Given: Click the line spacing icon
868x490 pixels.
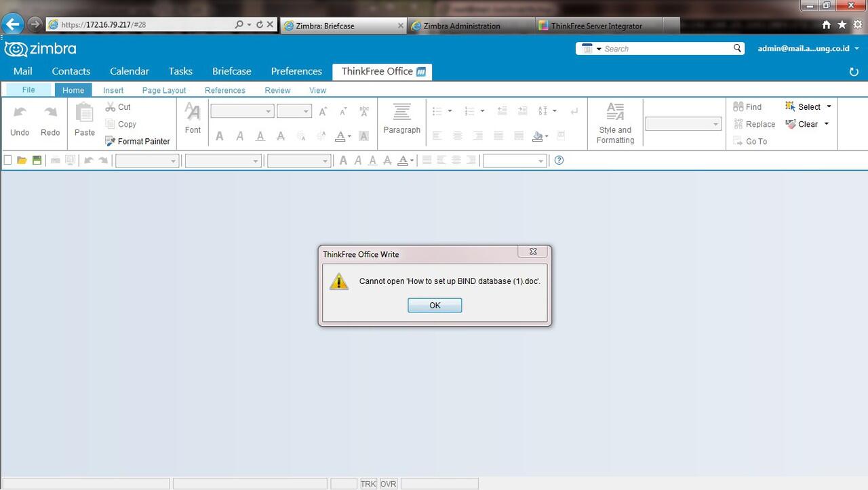Looking at the screenshot, I should 542,111.
